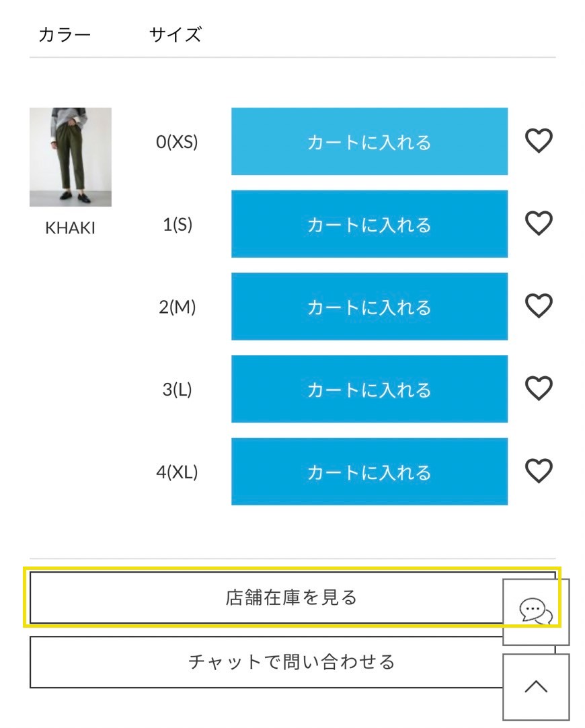Add 0(XS) size to cart
This screenshot has height=728, width=585.
pyautogui.click(x=369, y=141)
